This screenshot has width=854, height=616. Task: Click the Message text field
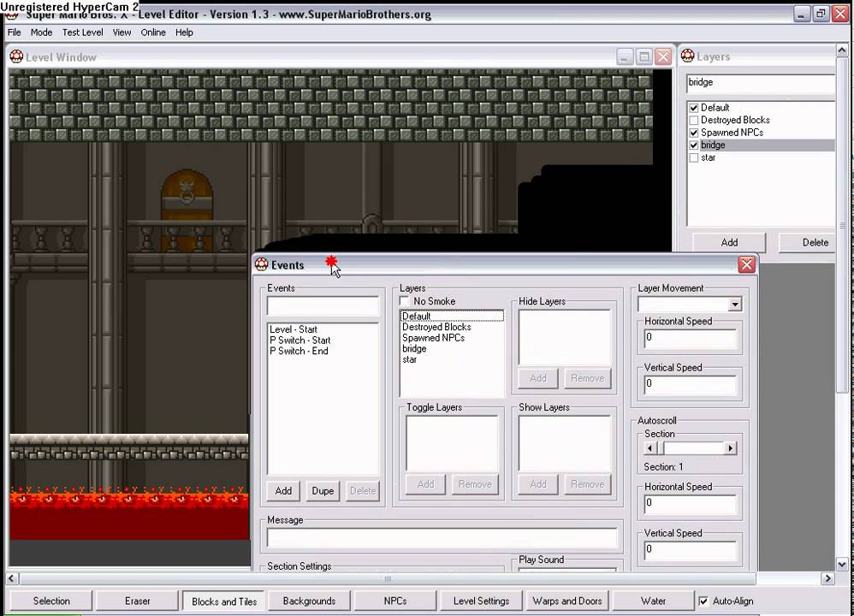442,538
